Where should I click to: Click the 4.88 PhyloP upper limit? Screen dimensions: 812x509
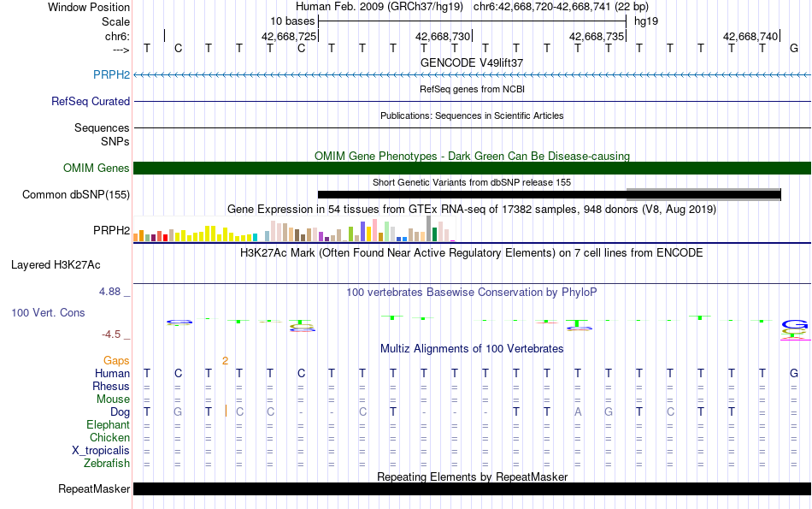click(109, 292)
